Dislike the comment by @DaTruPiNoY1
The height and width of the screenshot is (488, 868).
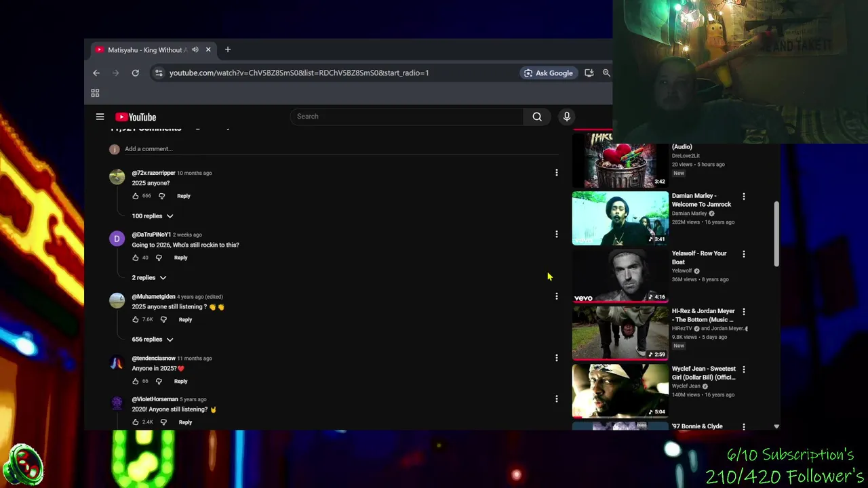(159, 258)
